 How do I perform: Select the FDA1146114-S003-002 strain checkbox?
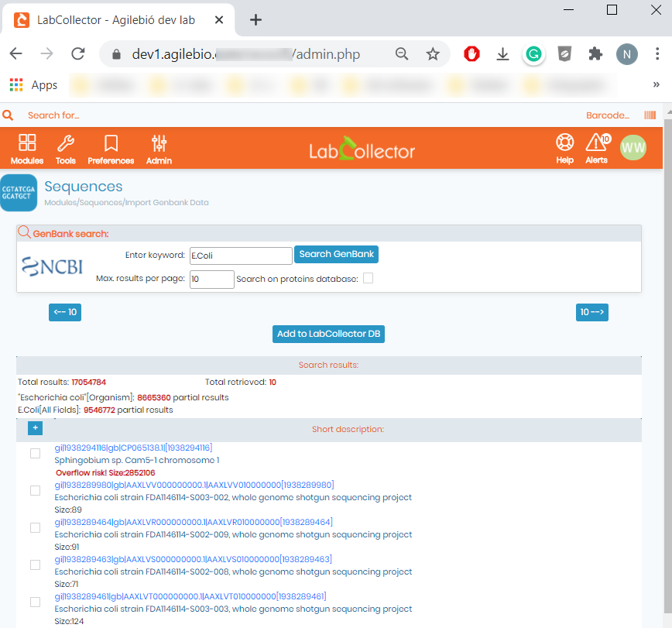[35, 490]
